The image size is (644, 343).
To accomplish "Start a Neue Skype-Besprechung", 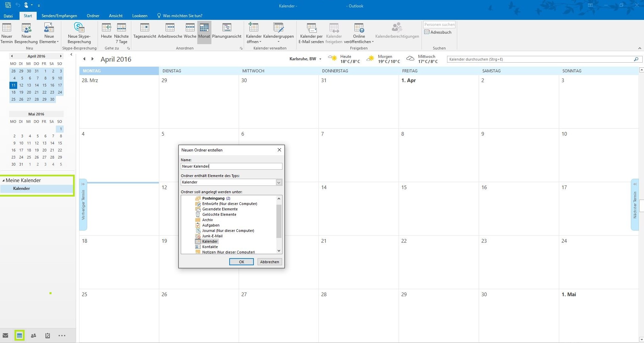I will [x=79, y=33].
